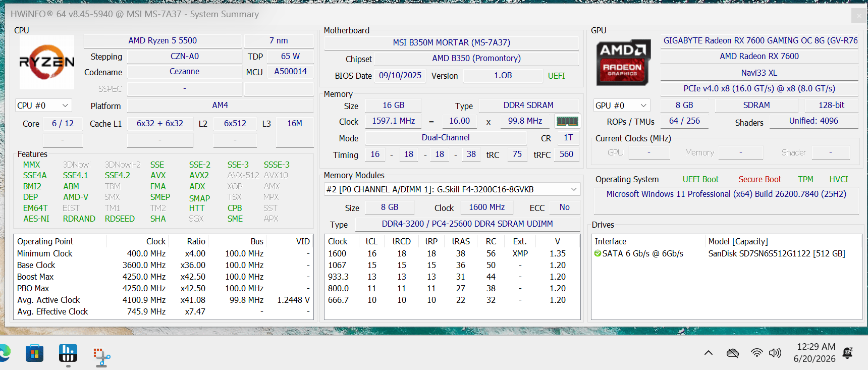Click the DDR4-3200 / PC4-25600 module type

(467, 224)
